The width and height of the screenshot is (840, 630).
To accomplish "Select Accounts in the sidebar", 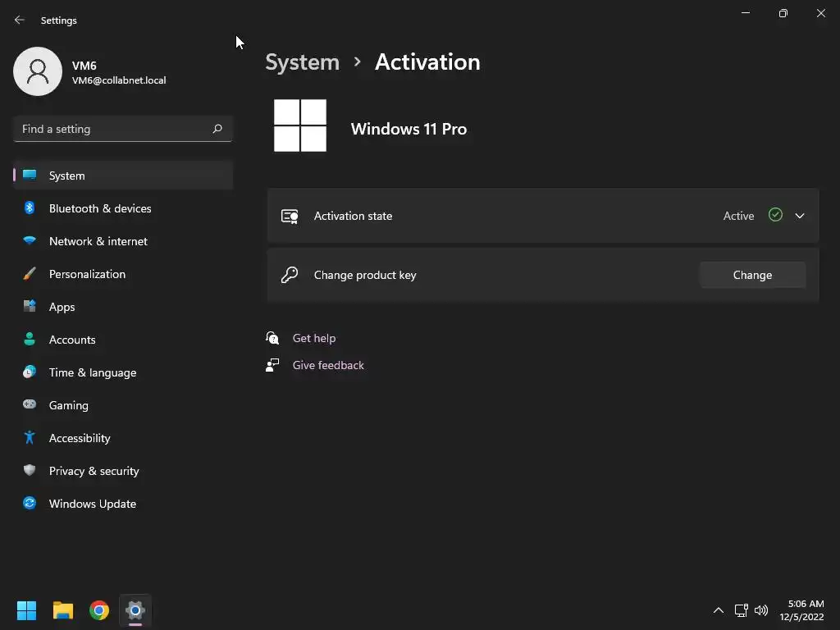I will point(72,340).
